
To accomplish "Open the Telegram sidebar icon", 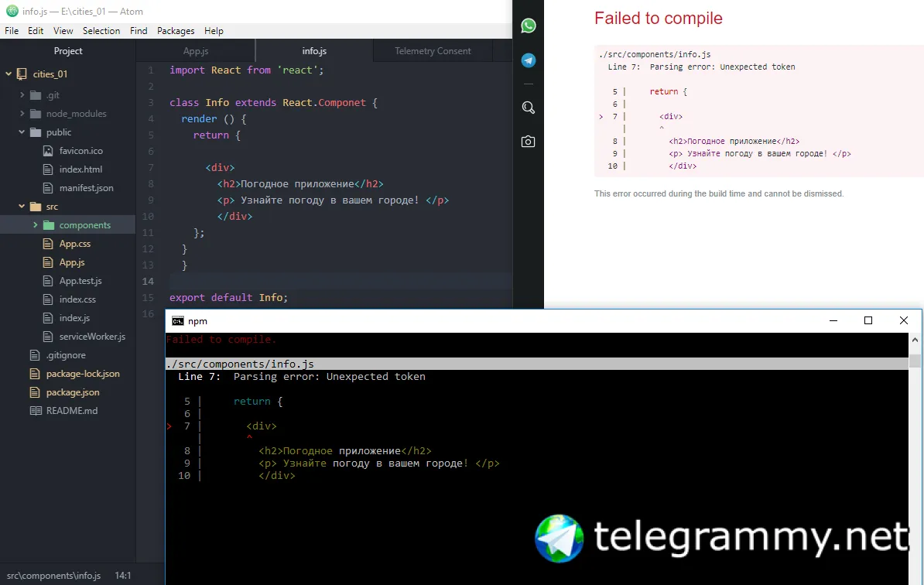I will click(528, 60).
